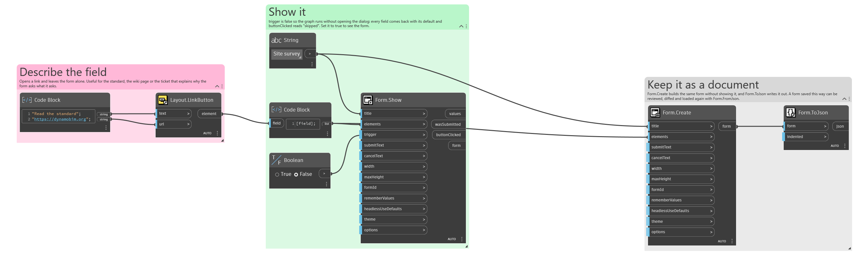Click the Form.ToJson node icon
The height and width of the screenshot is (254, 868).
click(x=791, y=113)
